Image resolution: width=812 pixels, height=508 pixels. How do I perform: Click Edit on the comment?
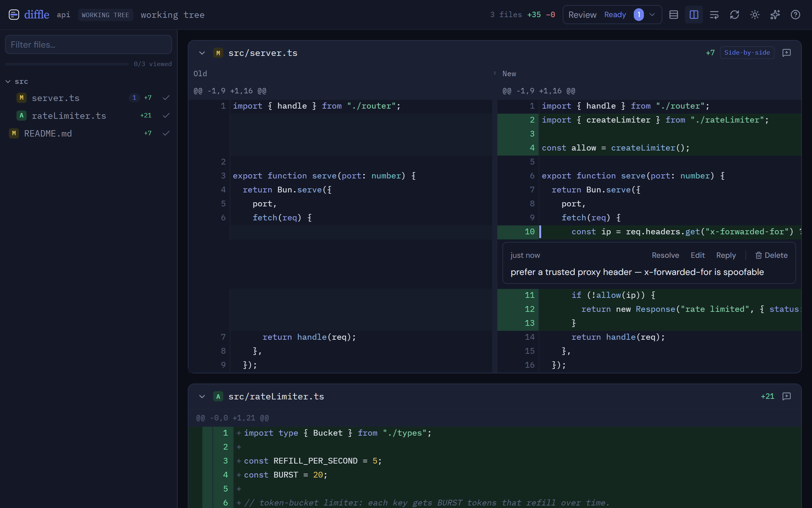point(697,255)
